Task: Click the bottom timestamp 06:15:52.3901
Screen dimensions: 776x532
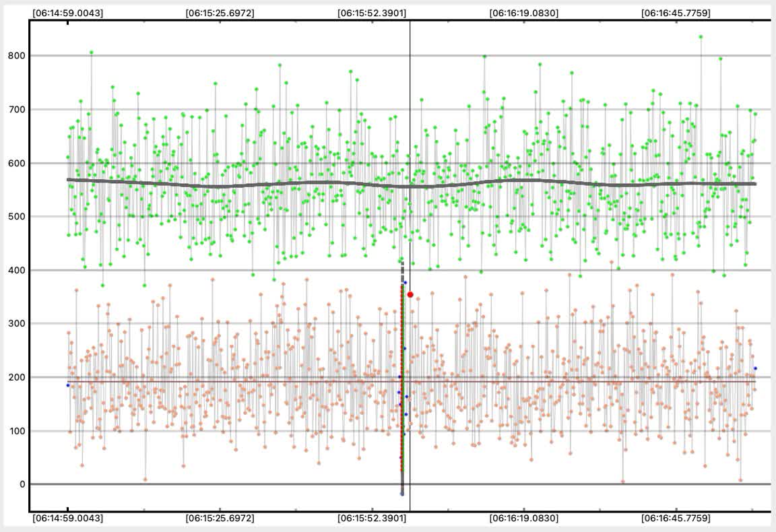Action: 372,519
